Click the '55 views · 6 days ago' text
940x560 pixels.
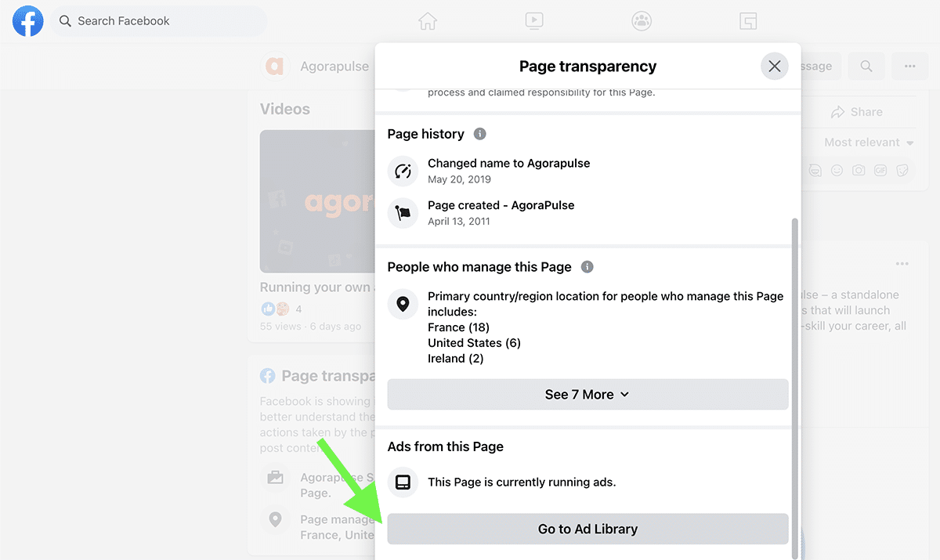coord(311,327)
